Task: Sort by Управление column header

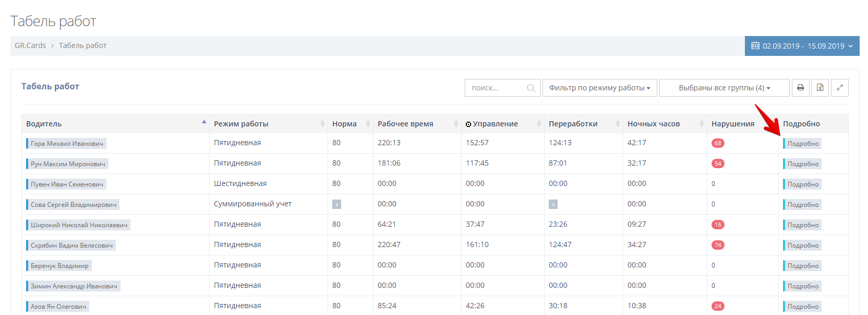Action: (x=495, y=124)
